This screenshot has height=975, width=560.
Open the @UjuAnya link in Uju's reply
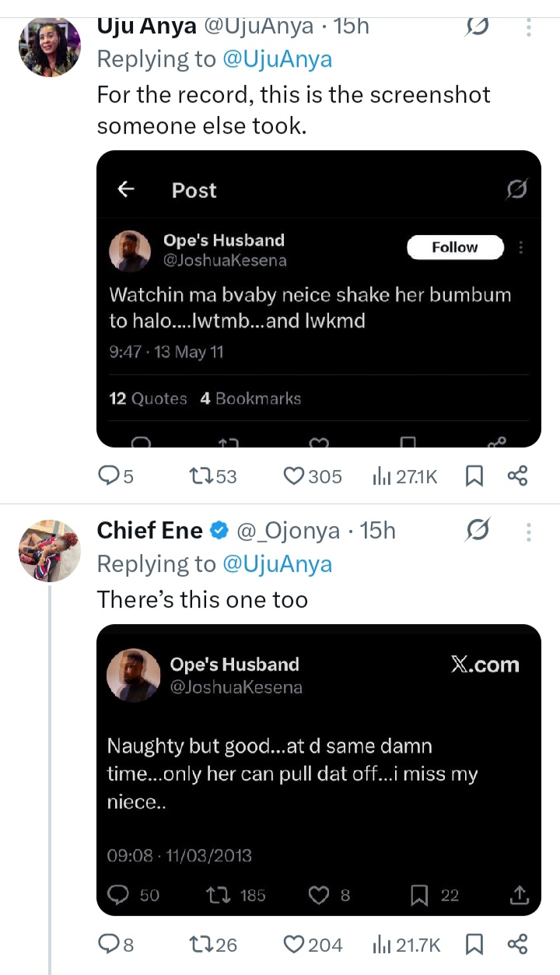point(277,59)
